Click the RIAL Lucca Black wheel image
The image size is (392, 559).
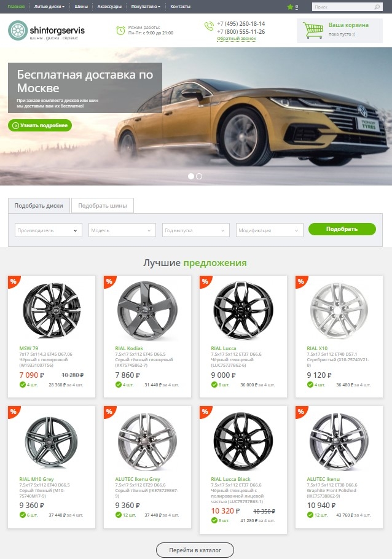[x=243, y=442]
